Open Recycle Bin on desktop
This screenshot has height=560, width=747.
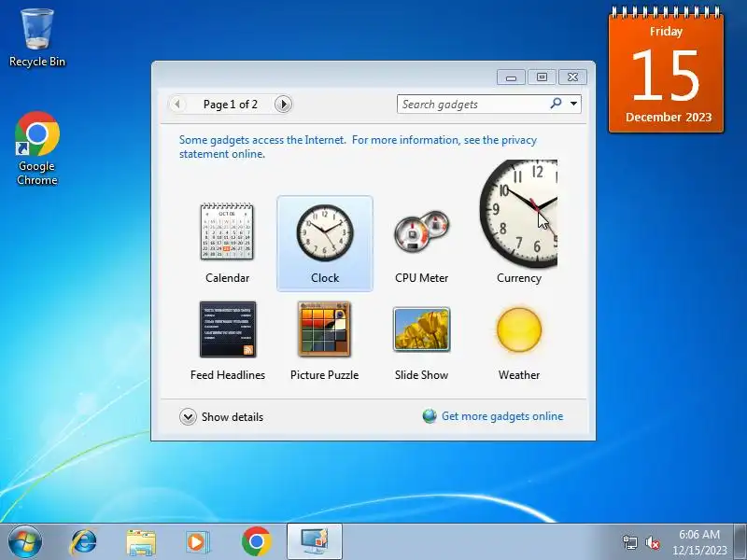pos(37,38)
